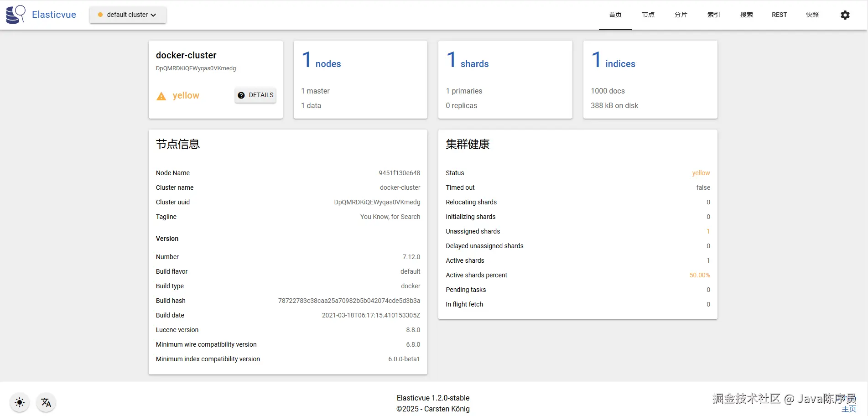Click the 1000 docs text

click(x=608, y=91)
